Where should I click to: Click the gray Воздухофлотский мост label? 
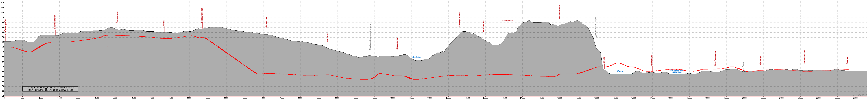(x=370, y=37)
